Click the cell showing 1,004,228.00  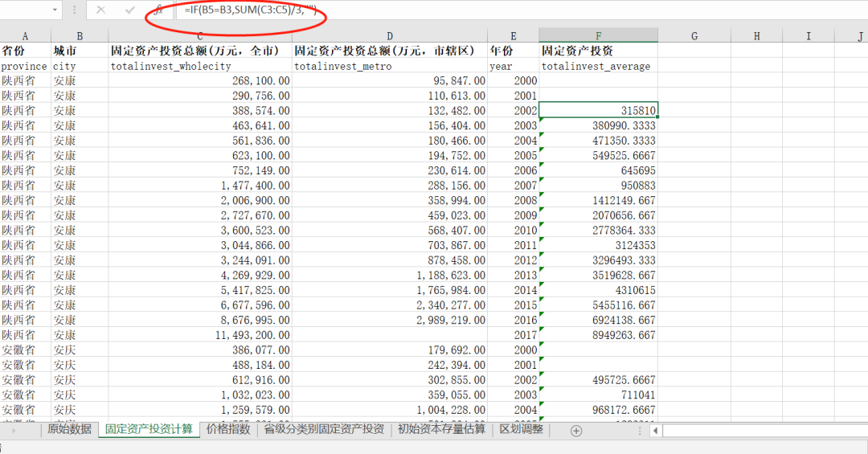[x=390, y=410]
